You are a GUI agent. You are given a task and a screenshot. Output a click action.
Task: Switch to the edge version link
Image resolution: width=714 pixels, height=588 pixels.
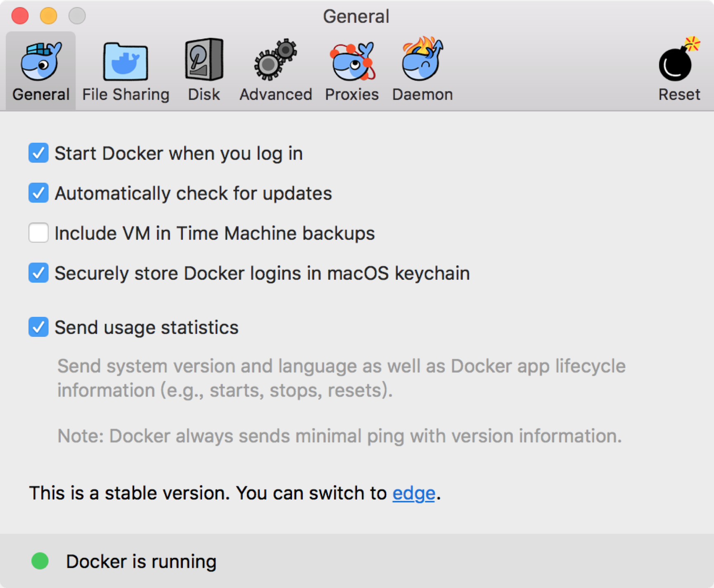coord(413,493)
